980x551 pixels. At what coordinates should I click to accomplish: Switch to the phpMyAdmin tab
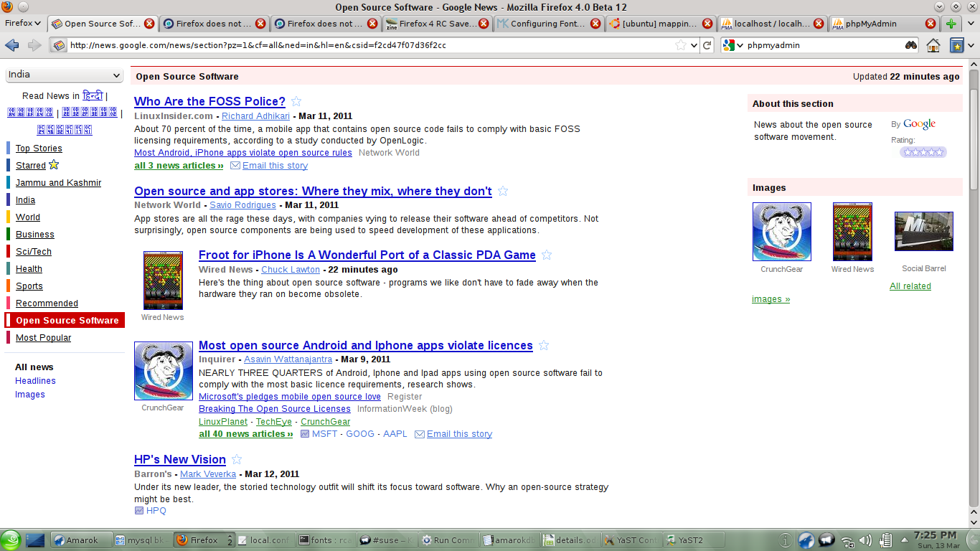point(884,24)
